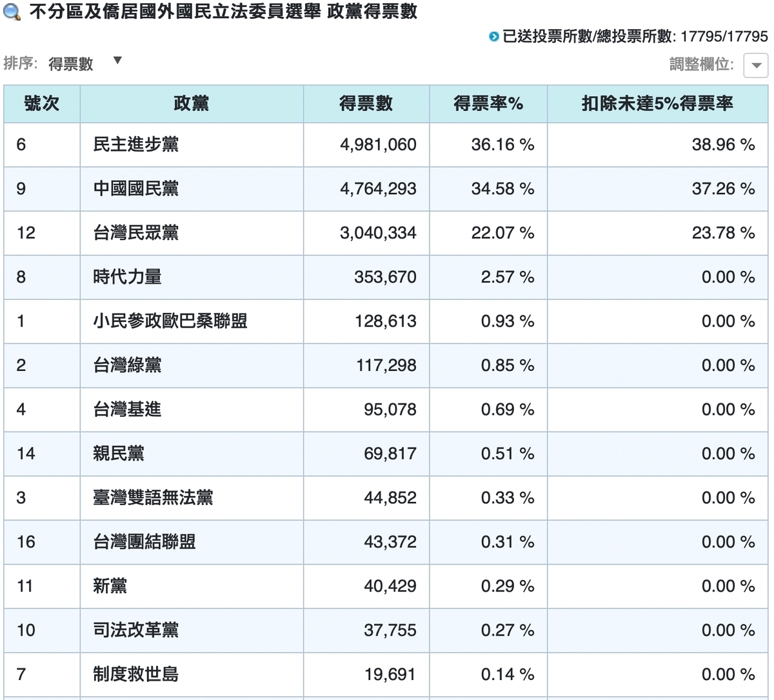774x700 pixels.
Task: Click the 22.07 % vote share cell
Action: coord(488,233)
